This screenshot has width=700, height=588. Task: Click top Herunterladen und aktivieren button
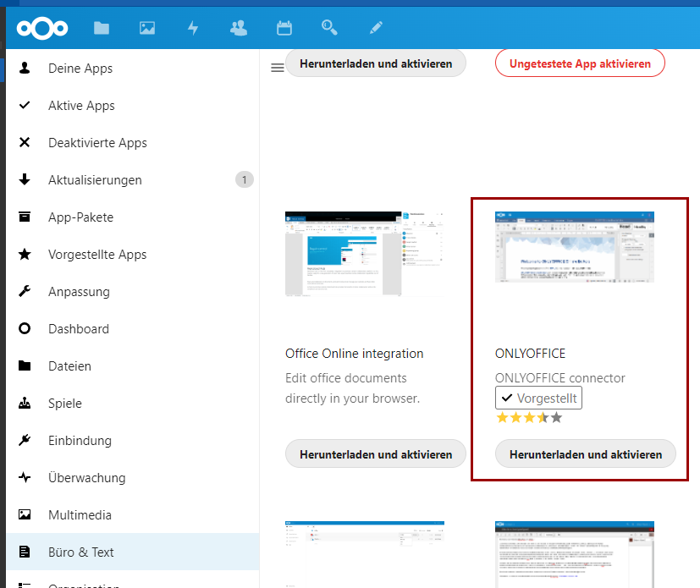tap(376, 63)
